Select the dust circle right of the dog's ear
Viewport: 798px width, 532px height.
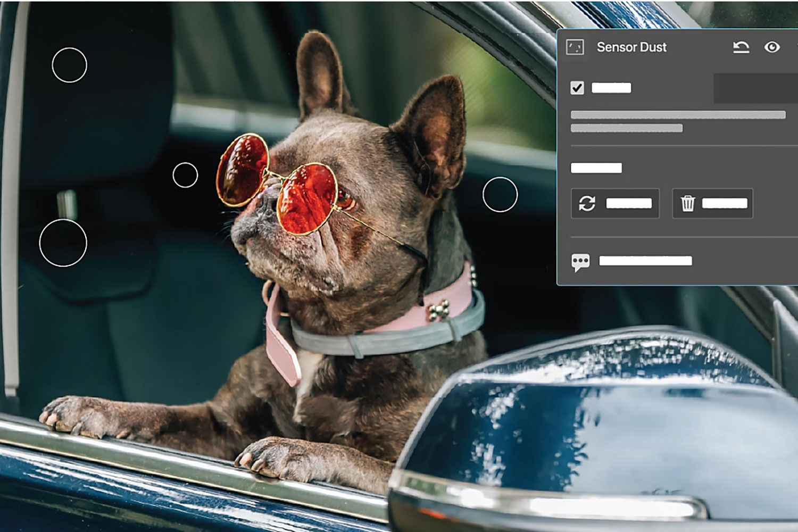click(x=500, y=195)
